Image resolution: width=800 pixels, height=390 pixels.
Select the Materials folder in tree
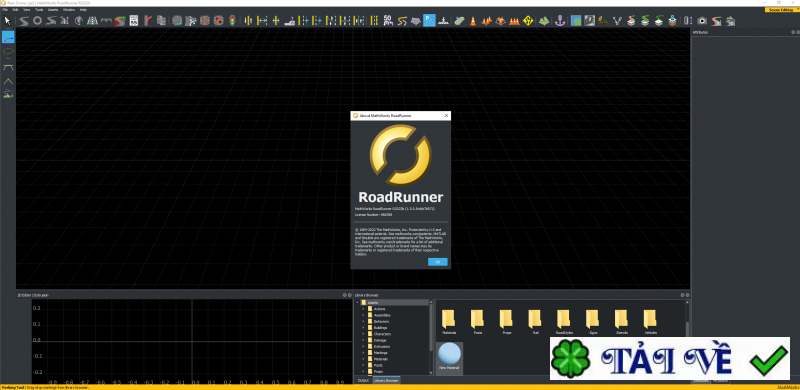click(380, 359)
